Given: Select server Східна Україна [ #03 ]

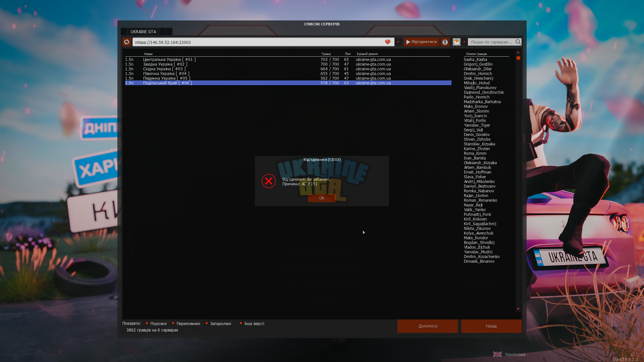Looking at the screenshot, I should (x=288, y=69).
